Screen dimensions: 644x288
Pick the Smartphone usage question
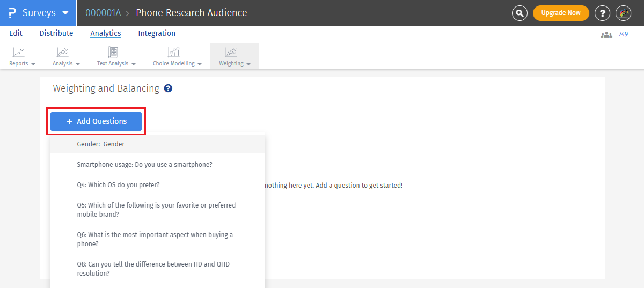pos(144,165)
